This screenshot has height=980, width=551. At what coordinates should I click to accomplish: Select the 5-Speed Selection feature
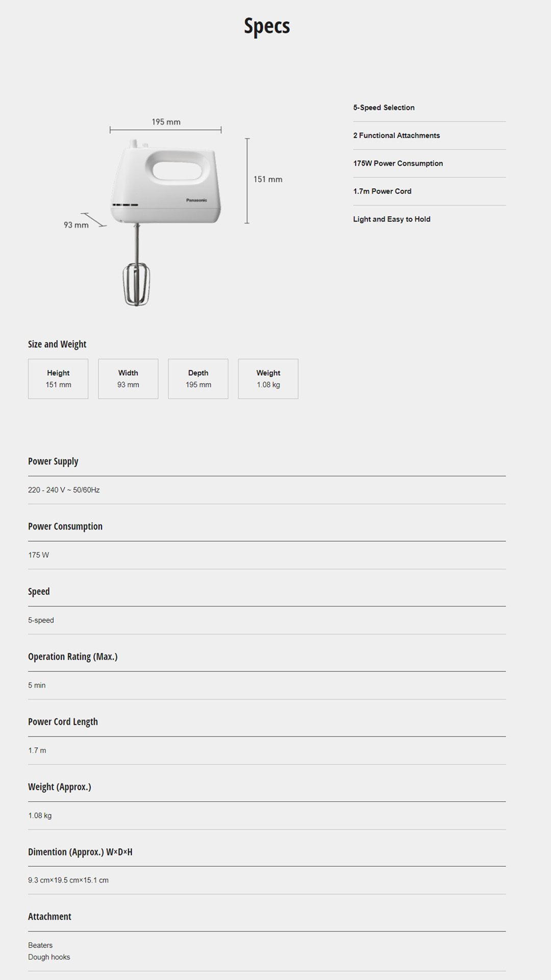(384, 108)
